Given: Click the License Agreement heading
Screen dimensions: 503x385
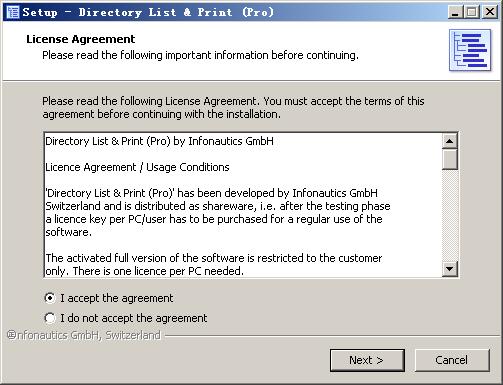Looking at the screenshot, I should coord(81,39).
